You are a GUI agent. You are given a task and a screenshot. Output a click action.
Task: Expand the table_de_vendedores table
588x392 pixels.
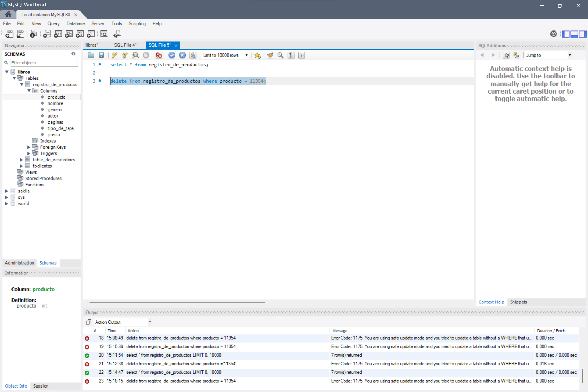(21, 160)
